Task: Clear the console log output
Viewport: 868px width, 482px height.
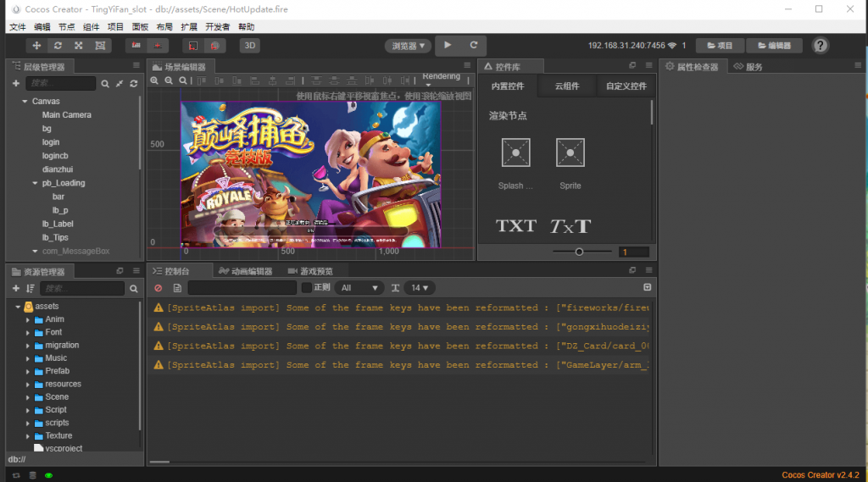Action: coord(159,288)
